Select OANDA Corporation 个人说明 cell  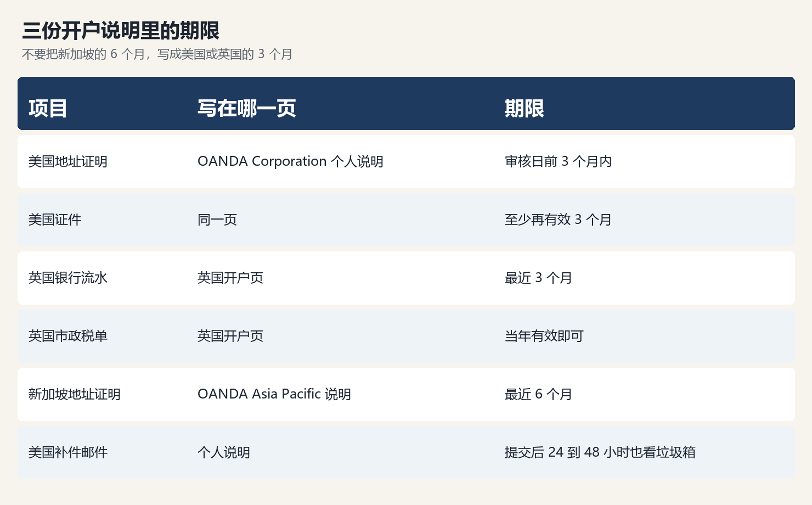(x=290, y=161)
